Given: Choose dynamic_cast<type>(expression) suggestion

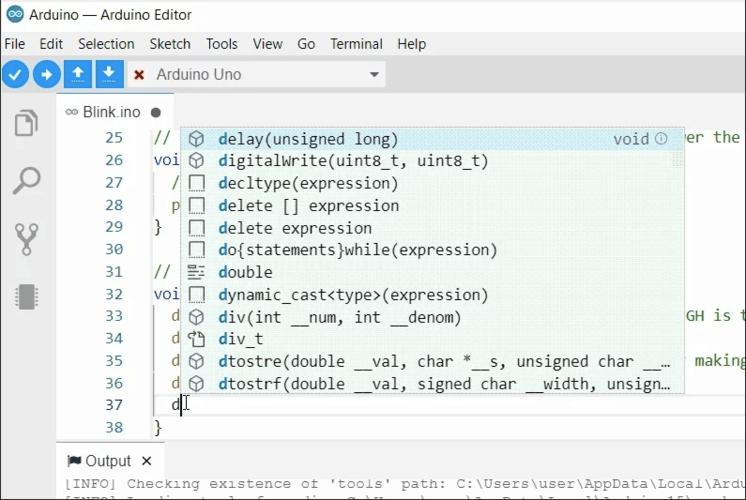Looking at the screenshot, I should 432,294.
